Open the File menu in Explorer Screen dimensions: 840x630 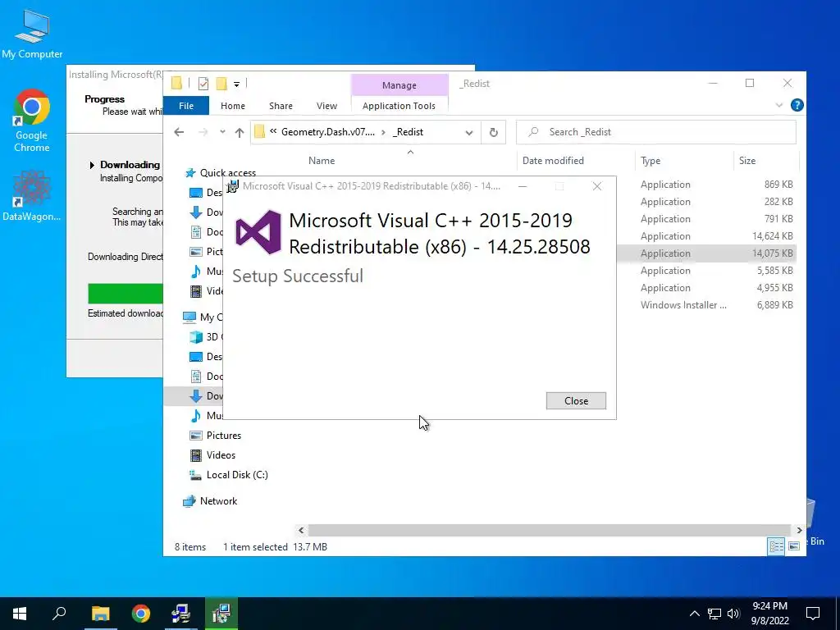pos(186,106)
